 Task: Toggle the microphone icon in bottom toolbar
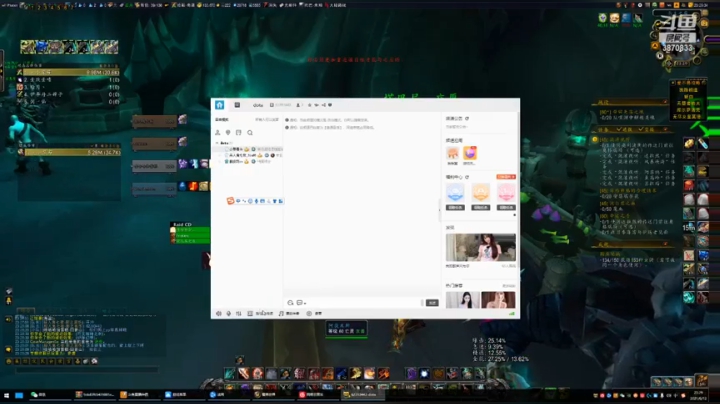(229, 313)
